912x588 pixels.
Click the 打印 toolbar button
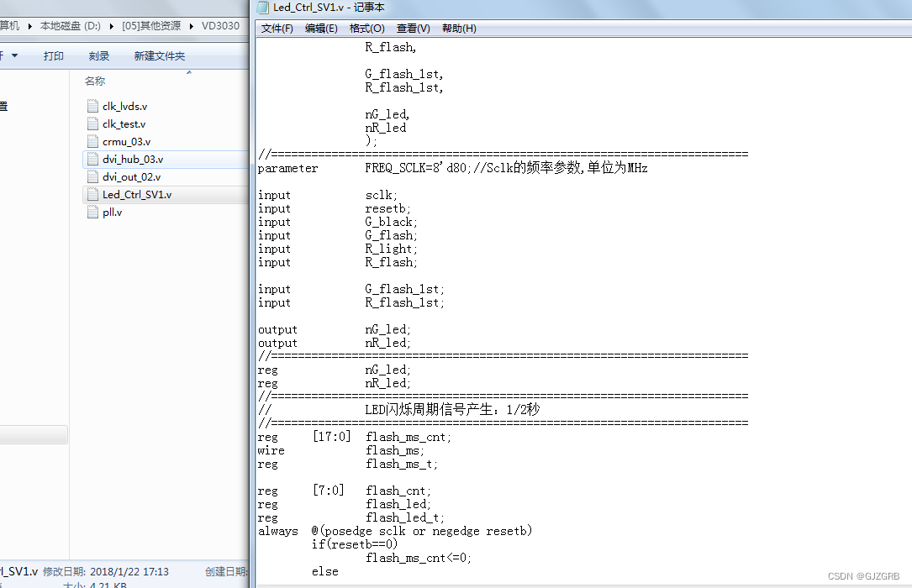53,55
